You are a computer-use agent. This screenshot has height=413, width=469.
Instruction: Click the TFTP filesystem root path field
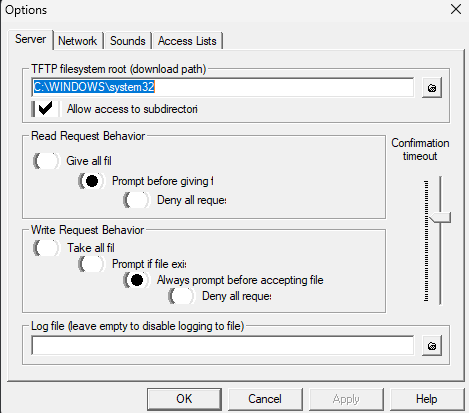click(223, 87)
